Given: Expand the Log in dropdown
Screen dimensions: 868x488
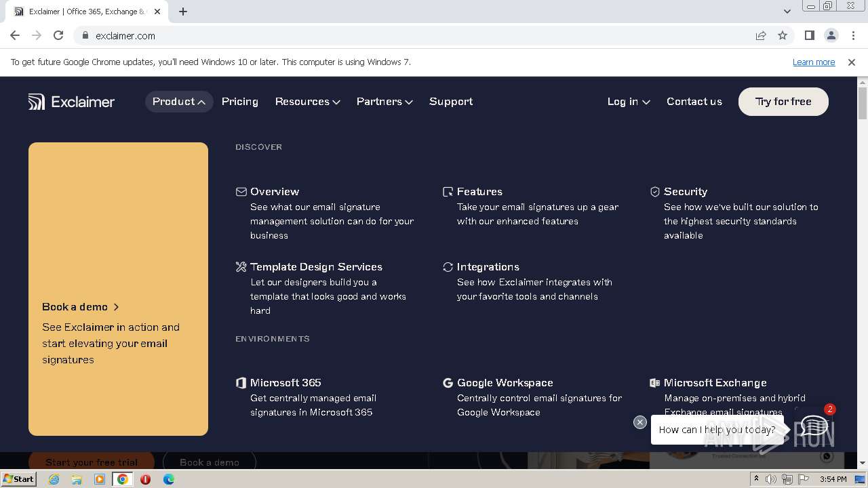Looking at the screenshot, I should point(629,102).
